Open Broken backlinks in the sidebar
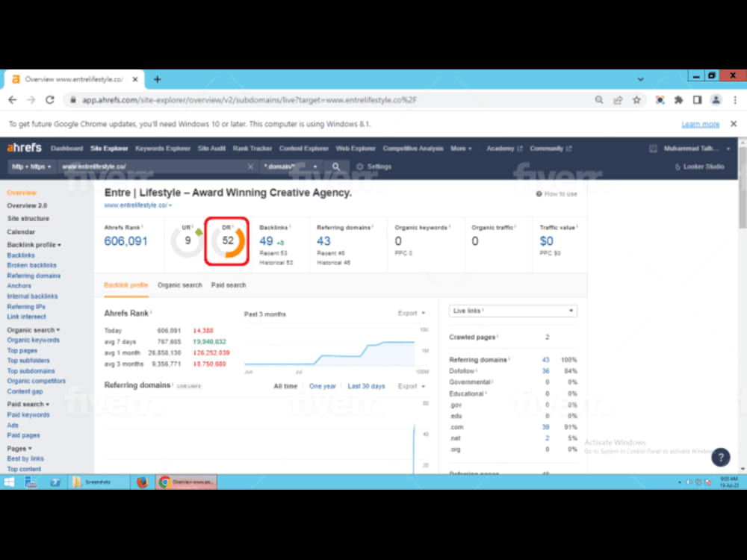 tap(32, 265)
